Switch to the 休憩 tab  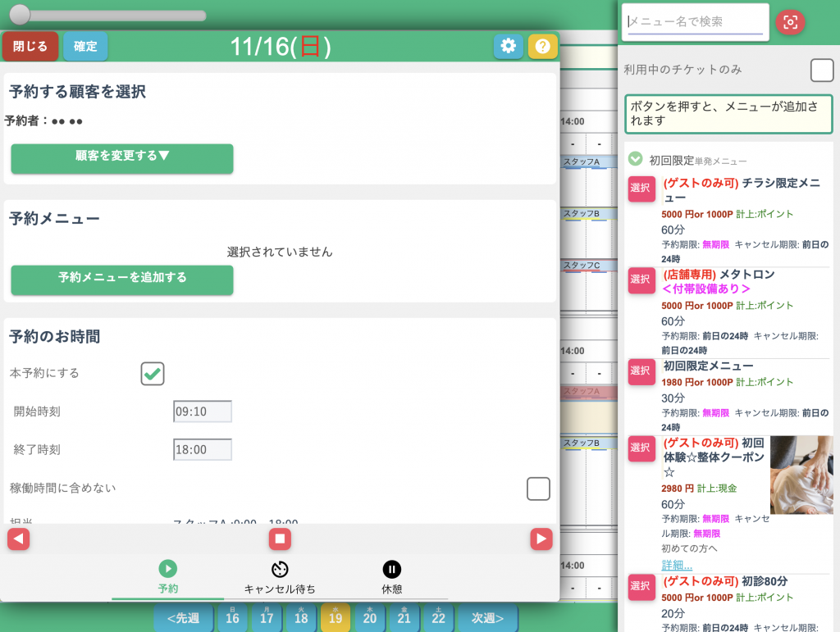coord(391,578)
